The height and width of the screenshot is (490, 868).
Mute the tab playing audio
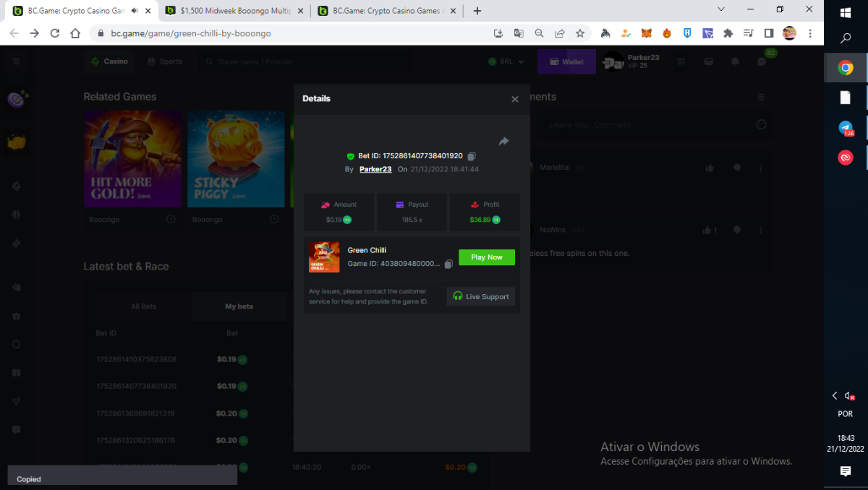135,11
